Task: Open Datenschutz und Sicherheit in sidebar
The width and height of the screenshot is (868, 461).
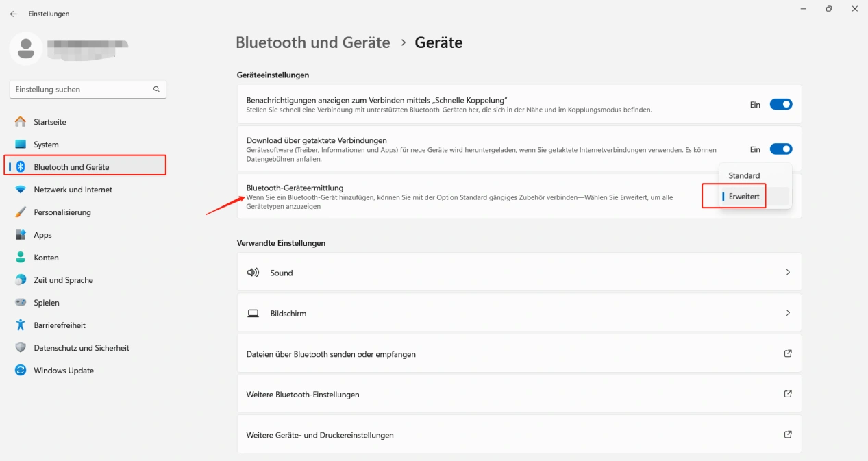Action: click(81, 348)
